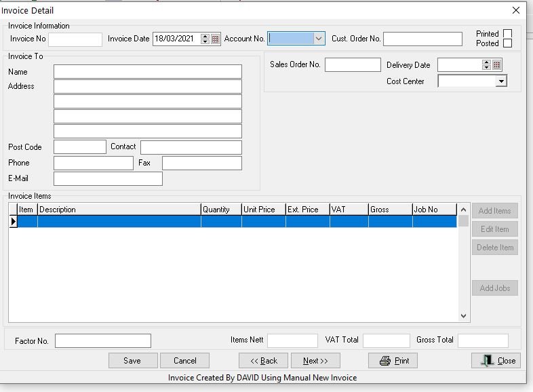The width and height of the screenshot is (533, 392).
Task: Decrease Delivery Date with down spinner
Action: 486,67
